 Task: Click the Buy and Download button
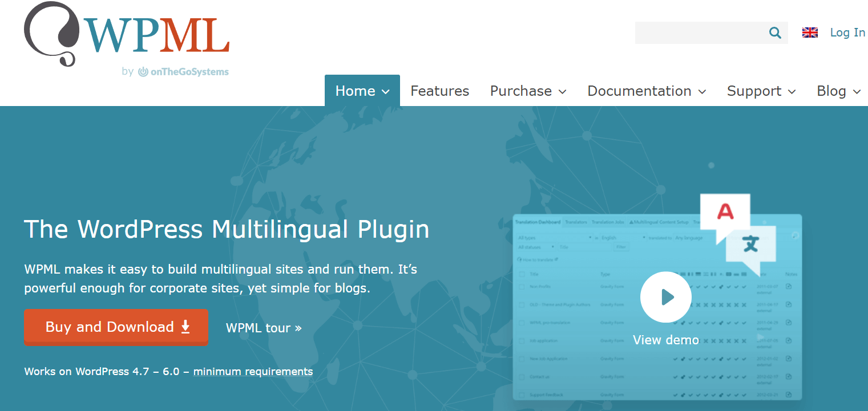116,327
